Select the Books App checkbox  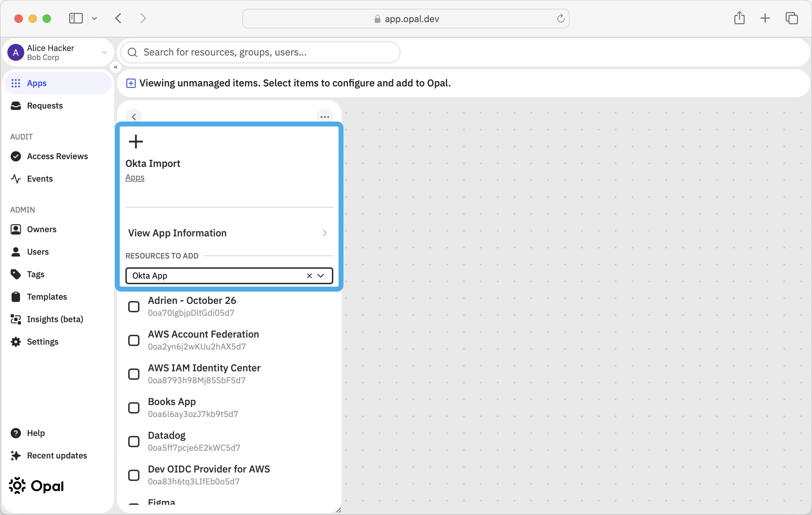click(x=134, y=408)
